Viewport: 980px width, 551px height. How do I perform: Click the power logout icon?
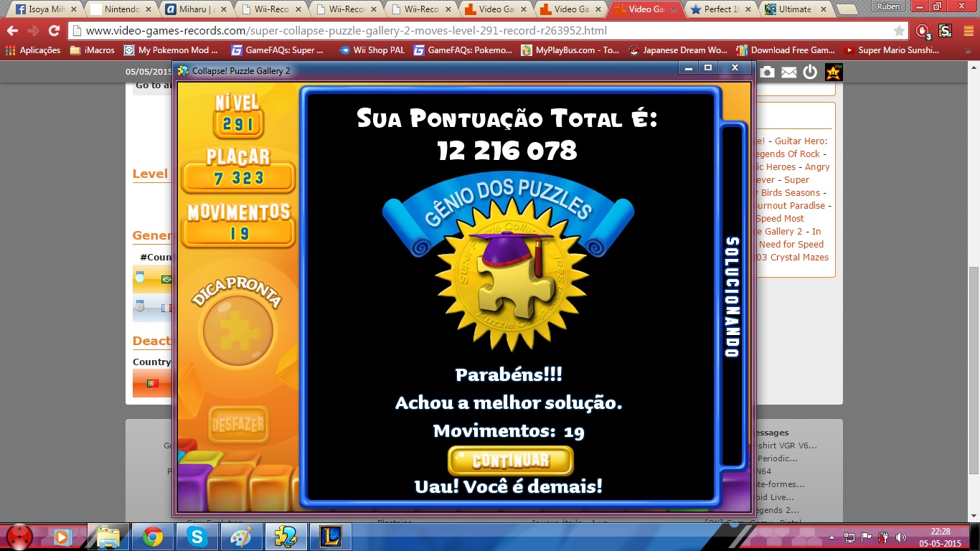810,72
